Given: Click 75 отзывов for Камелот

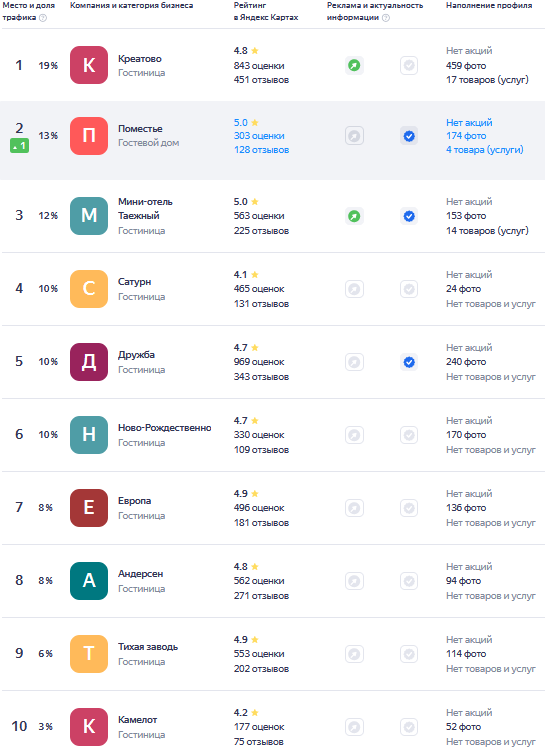Looking at the screenshot, I should 259,742.
